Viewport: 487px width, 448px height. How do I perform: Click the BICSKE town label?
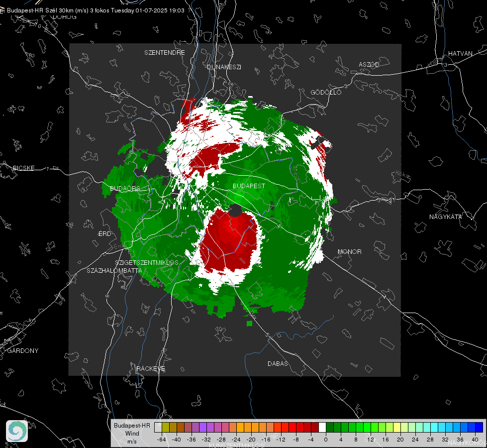[23, 168]
